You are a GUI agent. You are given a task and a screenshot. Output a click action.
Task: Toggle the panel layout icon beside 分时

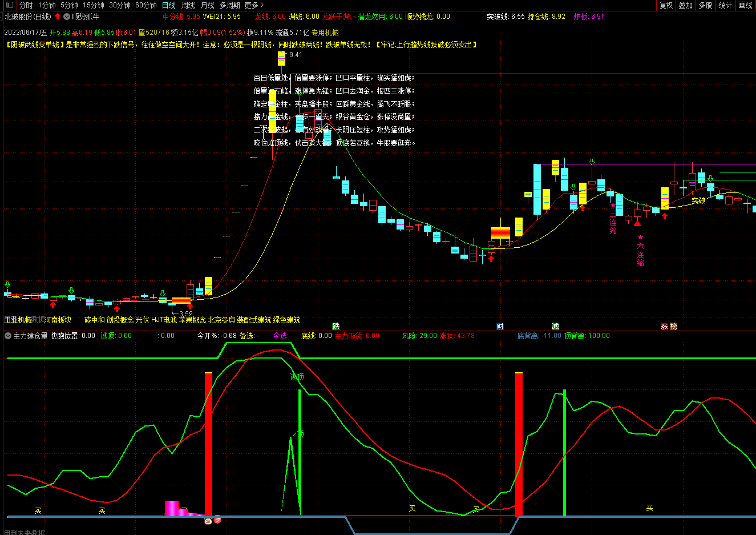9,5
